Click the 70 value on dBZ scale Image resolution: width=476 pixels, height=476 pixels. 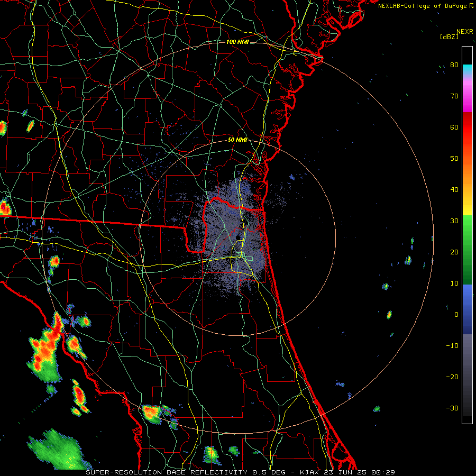[x=454, y=96]
